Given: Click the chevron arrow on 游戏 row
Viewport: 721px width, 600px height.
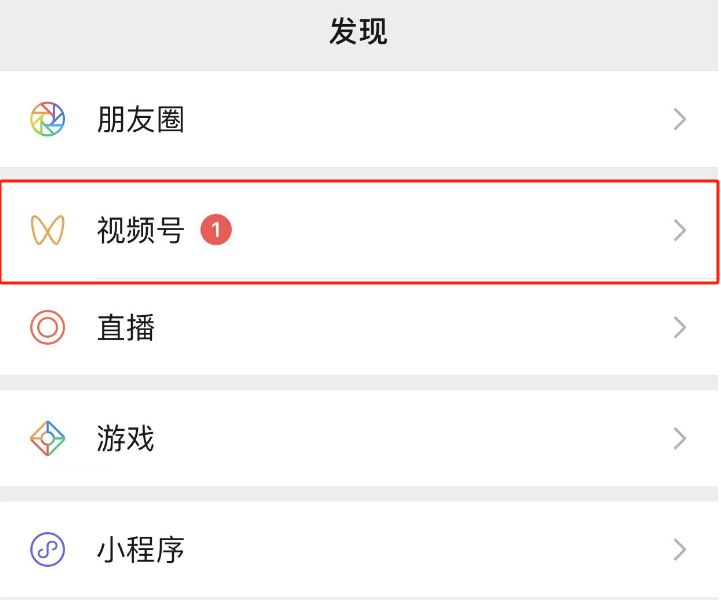Looking at the screenshot, I should point(680,438).
